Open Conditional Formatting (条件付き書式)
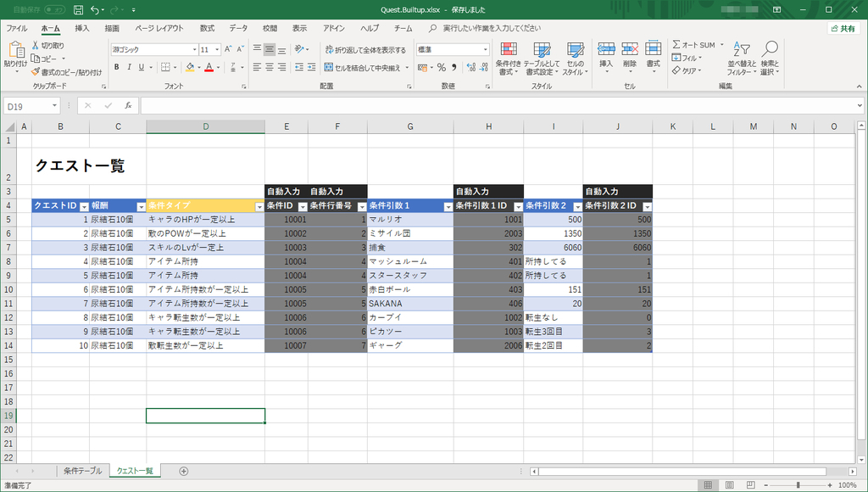Screen dimensions: 868x492 pyautogui.click(x=509, y=59)
